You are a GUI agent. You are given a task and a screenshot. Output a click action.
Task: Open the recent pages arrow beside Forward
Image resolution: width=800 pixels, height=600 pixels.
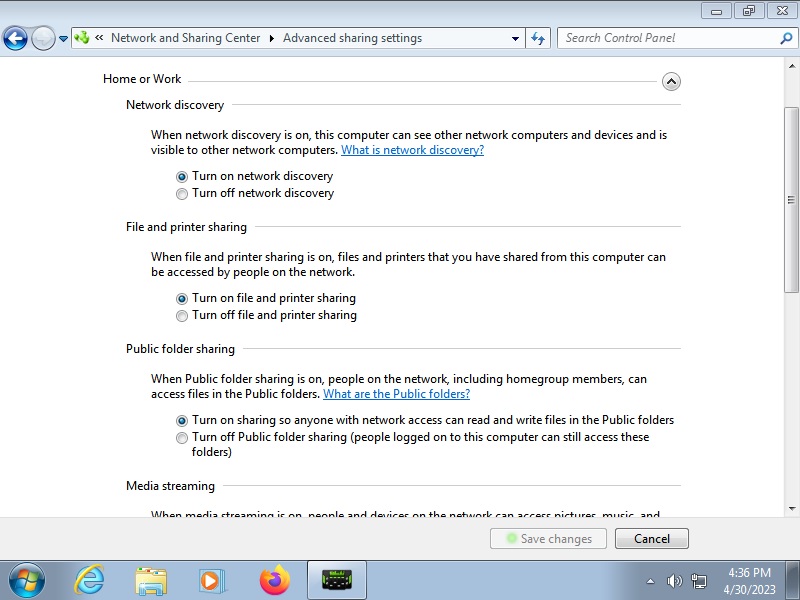pyautogui.click(x=63, y=38)
